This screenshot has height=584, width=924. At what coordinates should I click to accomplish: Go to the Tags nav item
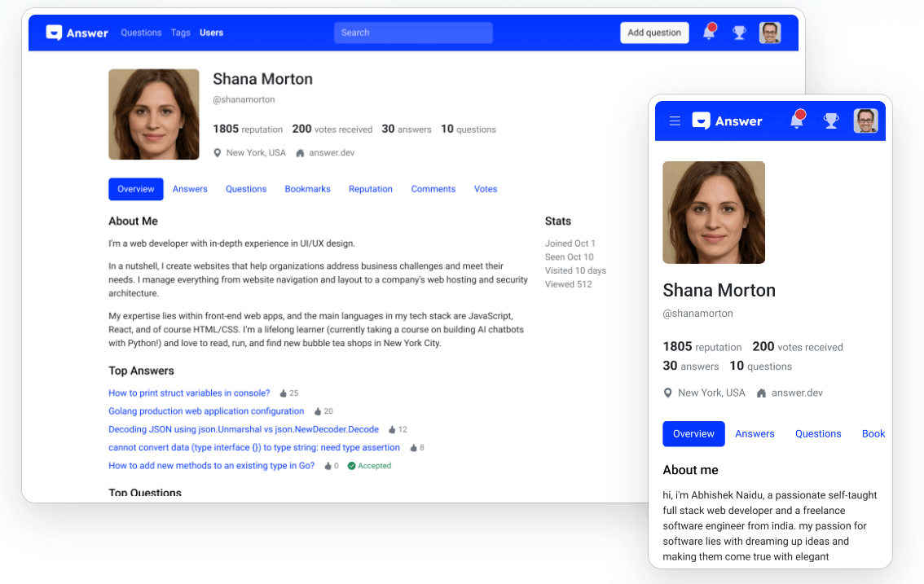[181, 33]
